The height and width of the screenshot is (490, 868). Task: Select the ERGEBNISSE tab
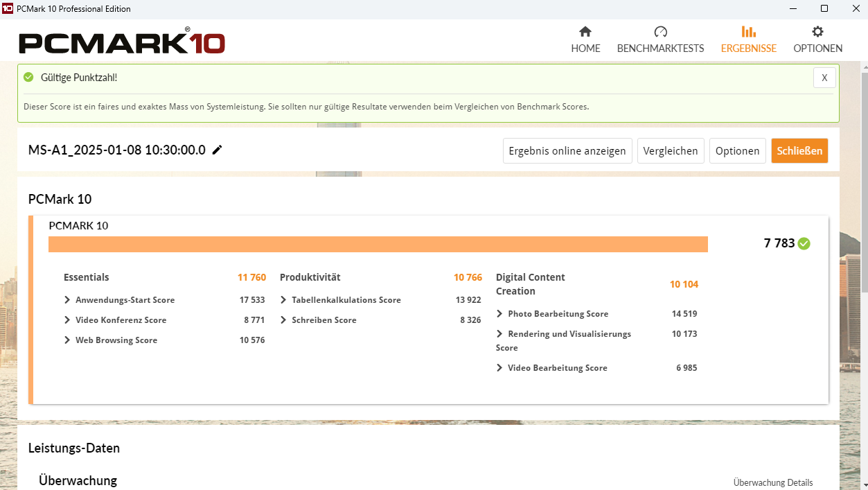[x=748, y=40]
